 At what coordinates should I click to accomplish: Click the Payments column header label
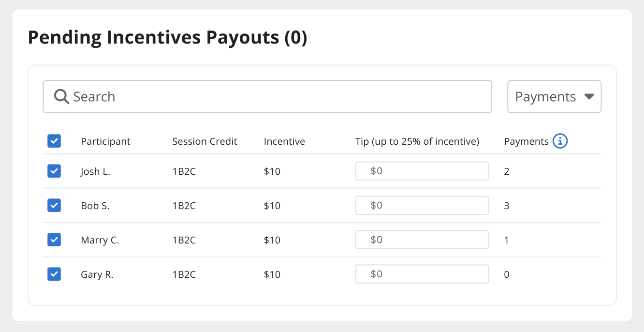click(x=526, y=142)
